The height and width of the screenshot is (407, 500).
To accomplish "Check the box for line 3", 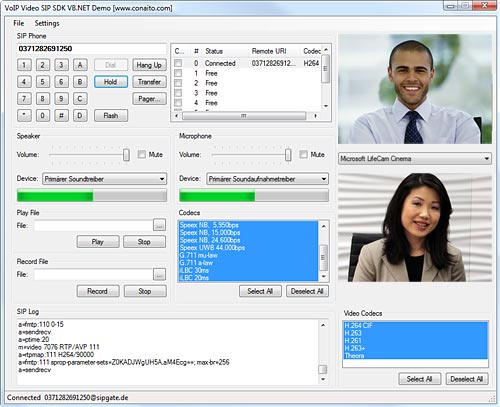I will (178, 93).
